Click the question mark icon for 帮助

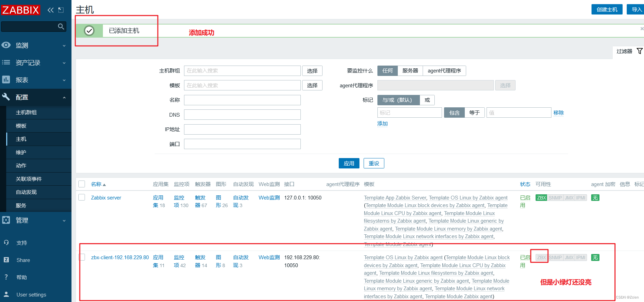[6, 277]
